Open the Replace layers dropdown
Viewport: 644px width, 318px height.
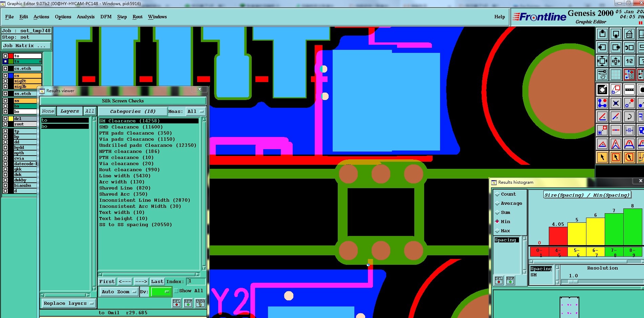(68, 303)
